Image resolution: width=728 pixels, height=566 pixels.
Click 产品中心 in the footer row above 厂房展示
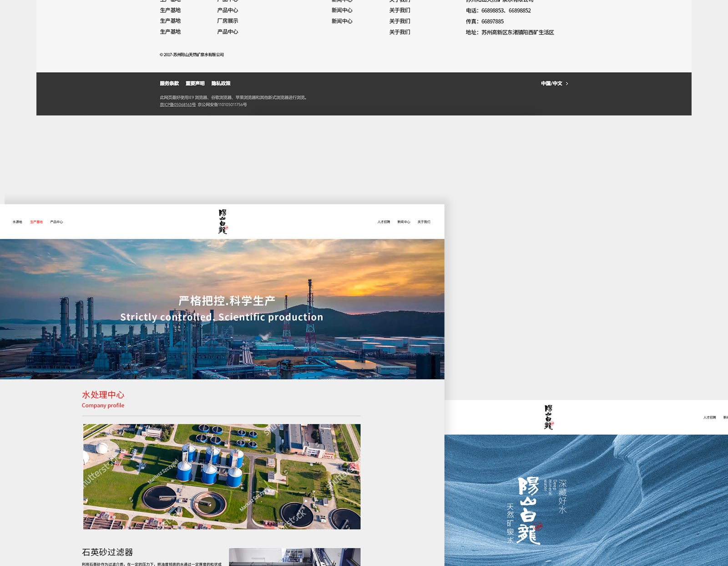(x=227, y=10)
